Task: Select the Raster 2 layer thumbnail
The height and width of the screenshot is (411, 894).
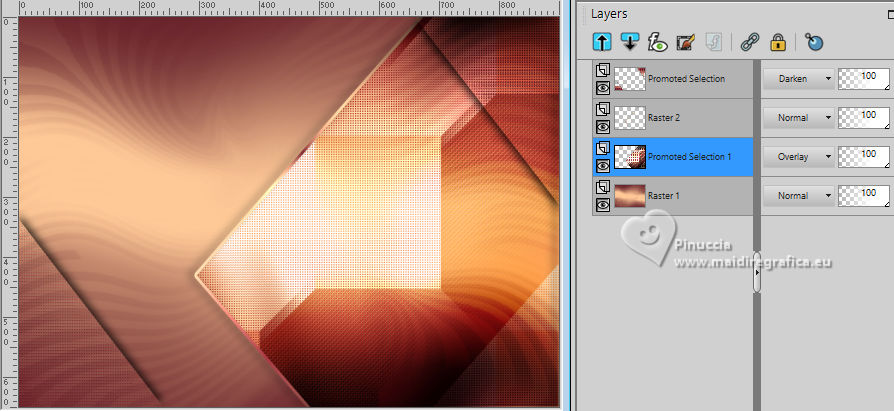Action: 630,117
